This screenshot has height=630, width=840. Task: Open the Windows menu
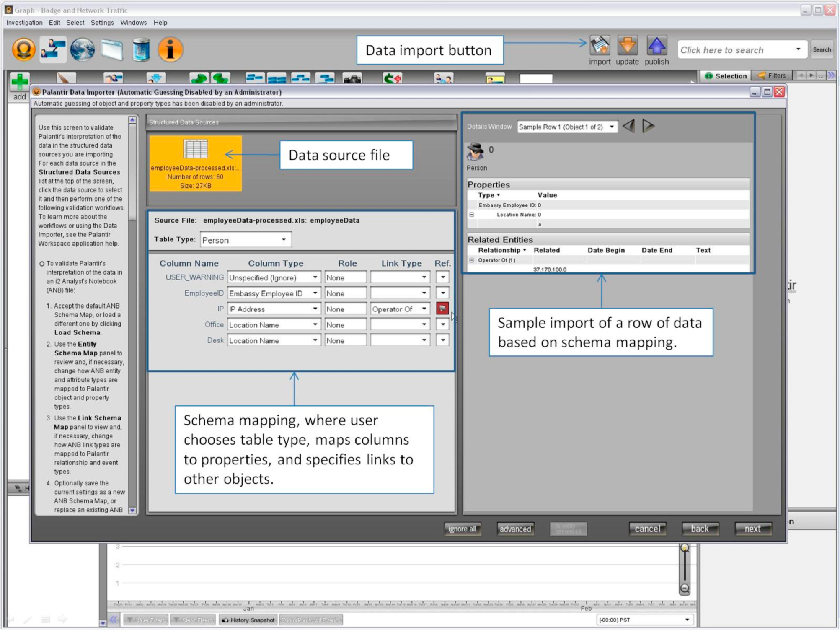(x=134, y=23)
